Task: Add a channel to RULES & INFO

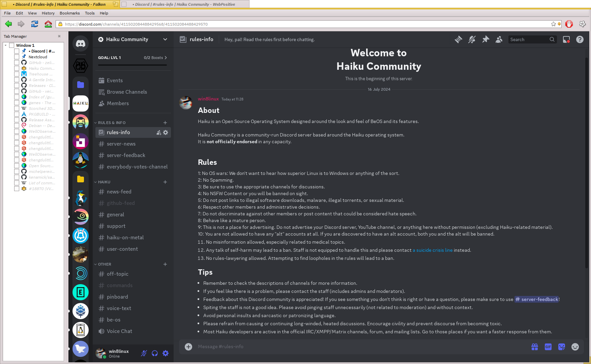Action: 165,123
